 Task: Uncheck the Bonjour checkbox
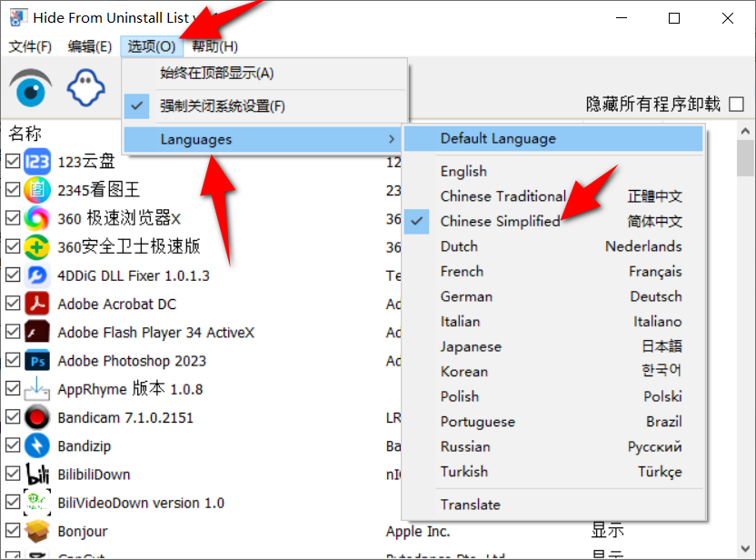pos(13,531)
